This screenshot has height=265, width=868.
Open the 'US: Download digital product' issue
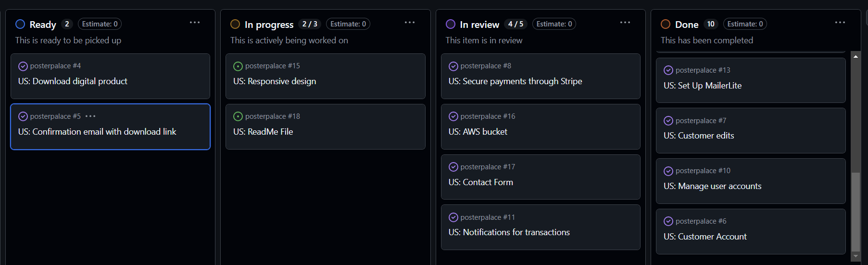73,81
